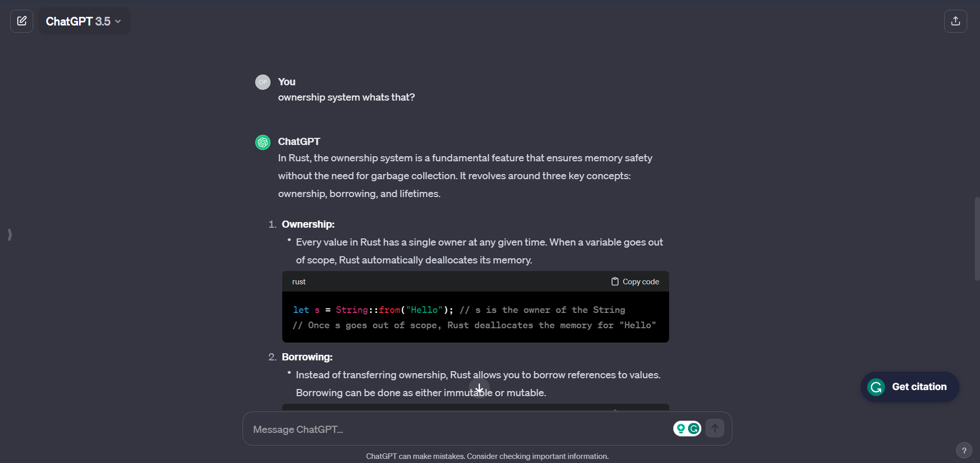Click the Grammarly G icon in the input
This screenshot has width=980, height=463.
point(694,429)
